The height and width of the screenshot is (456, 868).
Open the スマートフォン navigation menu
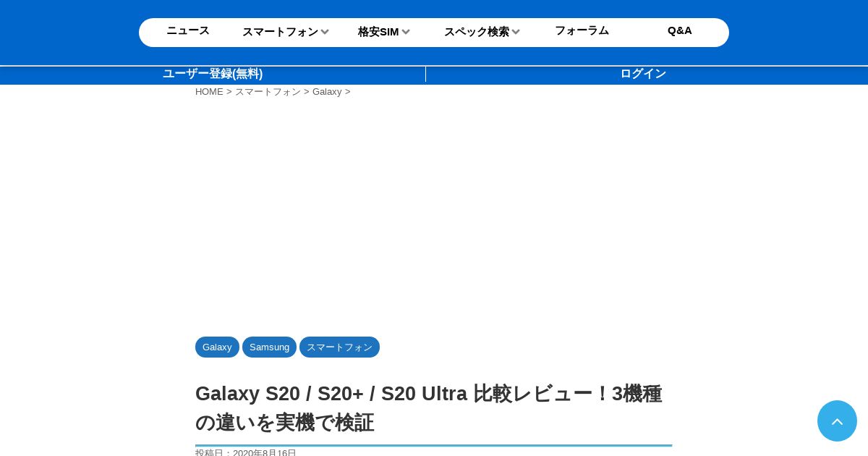point(280,32)
